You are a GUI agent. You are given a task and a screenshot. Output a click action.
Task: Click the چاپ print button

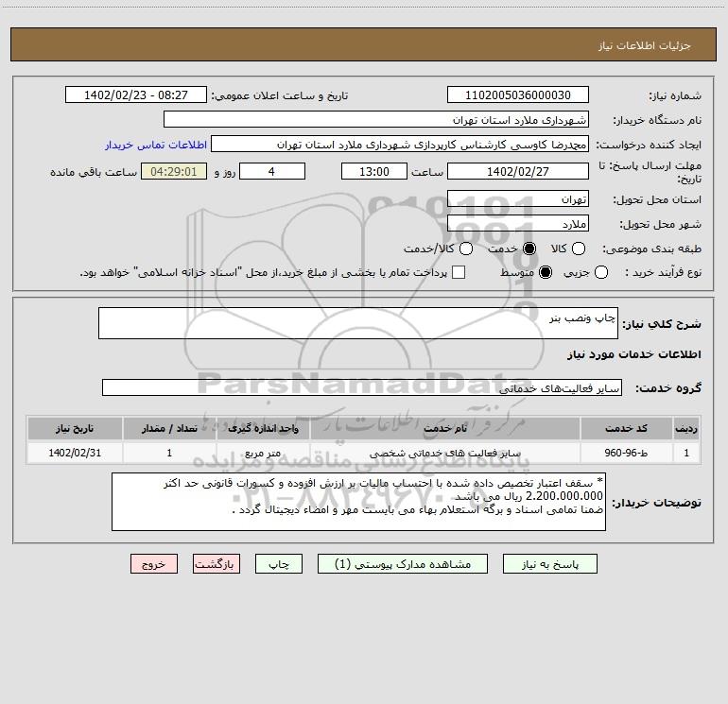(279, 564)
